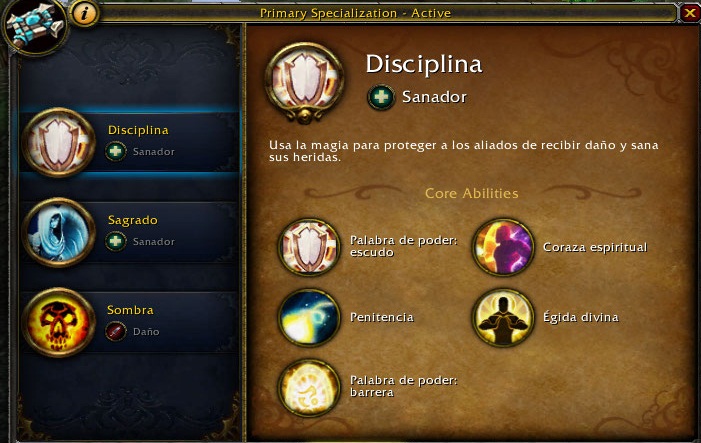Click the Core Abilities header
The image size is (701, 443).
coord(472,193)
